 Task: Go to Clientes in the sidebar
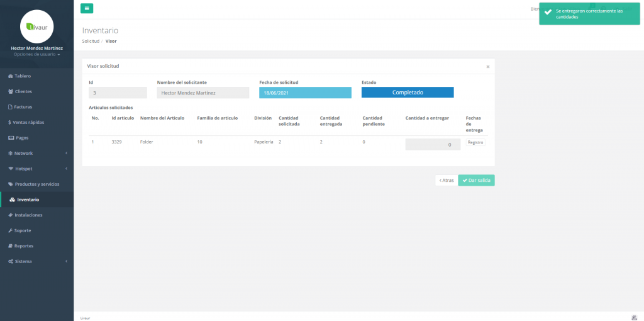[23, 91]
